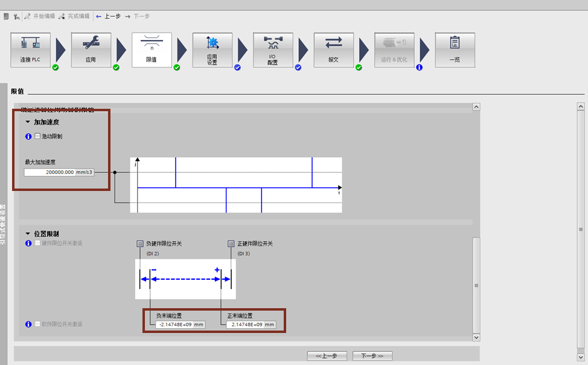Toggle the 负硬件限位开关 indicator box
This screenshot has width=588, height=365.
(140, 244)
